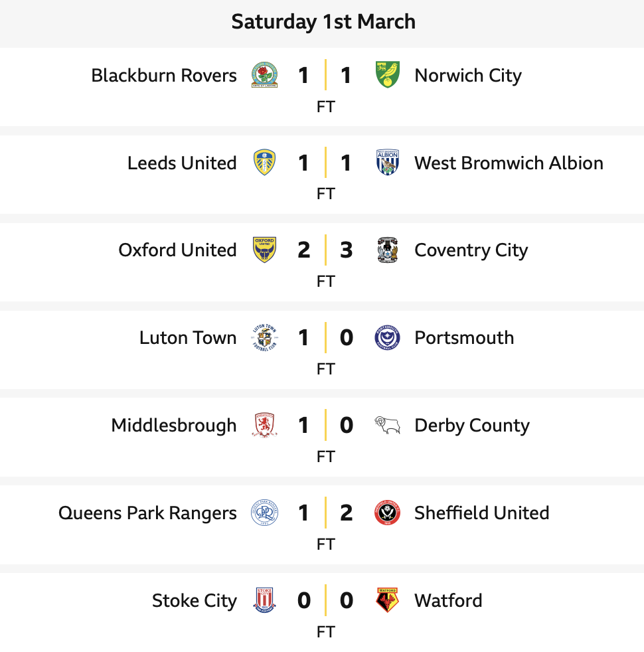Select the Oxford United team name
The image size is (644, 652).
[x=177, y=250]
